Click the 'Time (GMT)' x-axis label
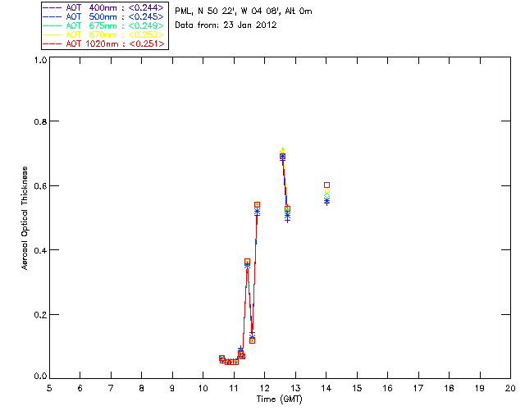The height and width of the screenshot is (420, 525). click(279, 399)
